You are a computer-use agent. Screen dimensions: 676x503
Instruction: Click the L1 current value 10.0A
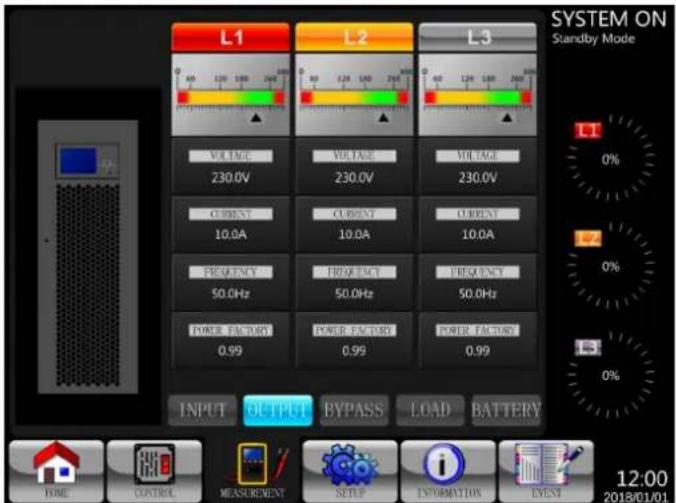[231, 234]
